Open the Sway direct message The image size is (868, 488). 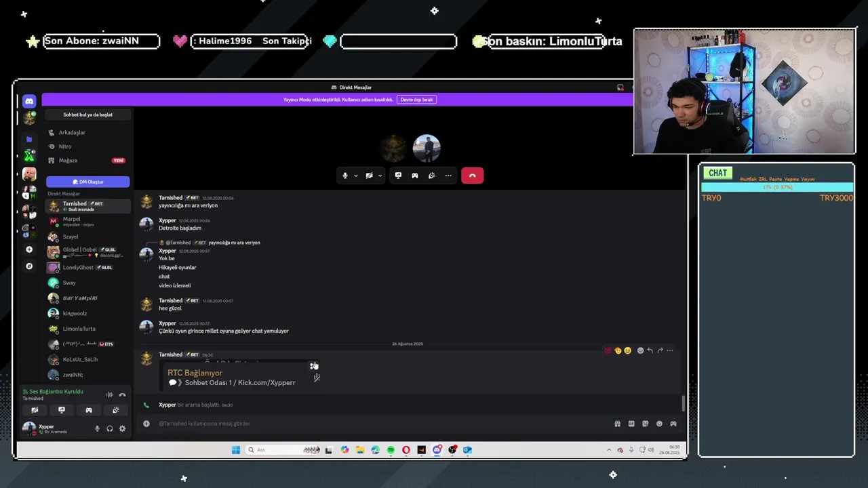point(88,283)
